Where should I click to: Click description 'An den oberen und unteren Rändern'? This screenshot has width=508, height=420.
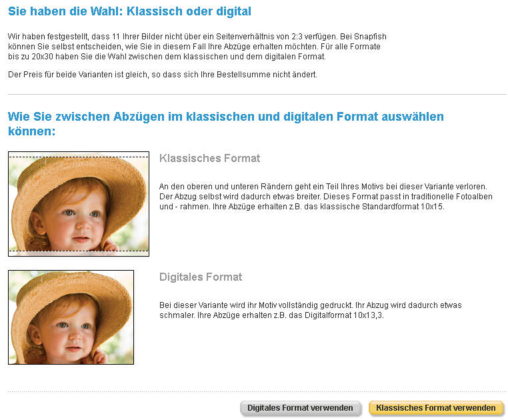coord(326,197)
